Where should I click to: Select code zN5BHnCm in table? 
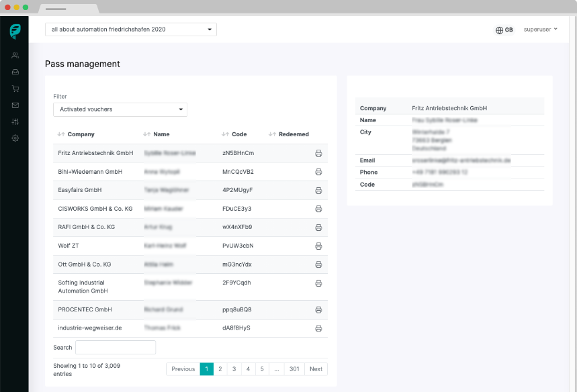tap(238, 153)
